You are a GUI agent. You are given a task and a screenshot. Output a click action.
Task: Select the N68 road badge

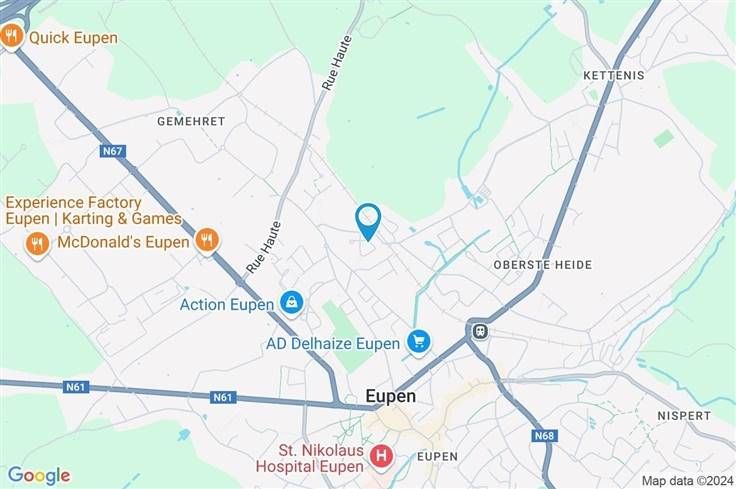coord(544,436)
